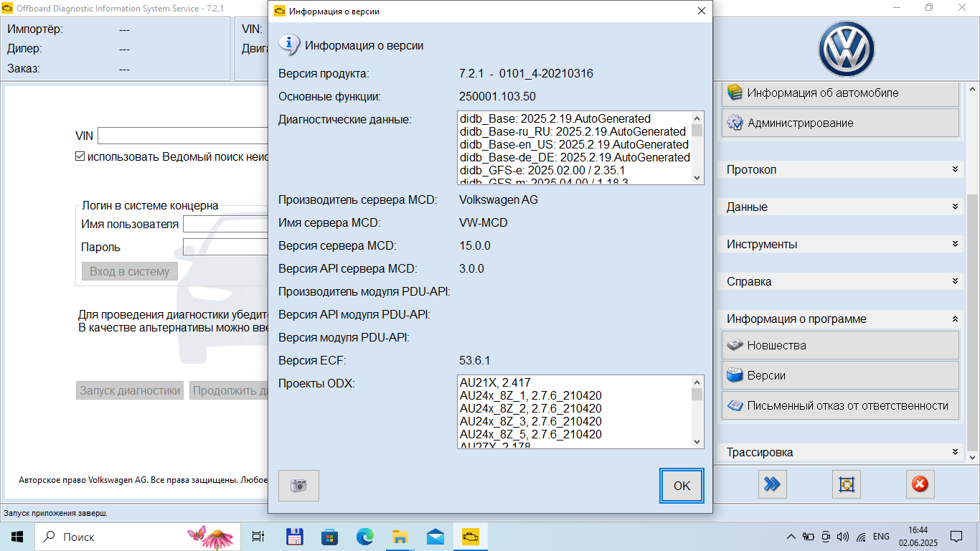Click the Windows taskbar search box
Viewport: 980px width, 551px height.
[138, 537]
